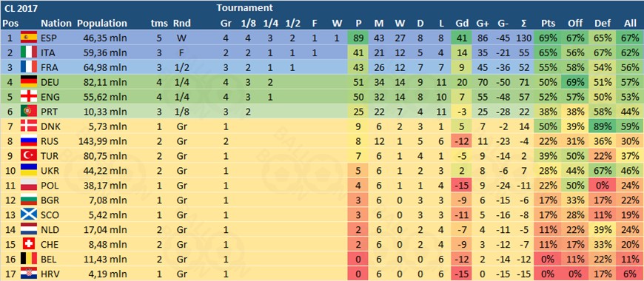The width and height of the screenshot is (644, 281).
Task: Click the Scotland flag icon
Action: pyautogui.click(x=29, y=214)
